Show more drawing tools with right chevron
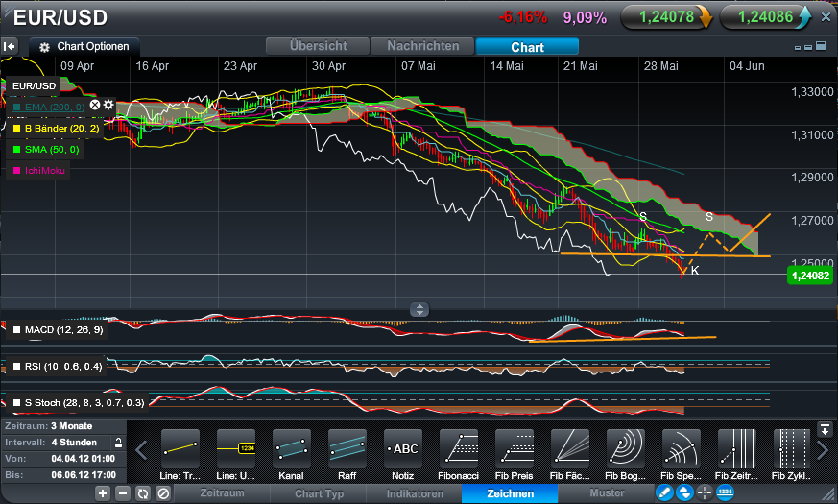The width and height of the screenshot is (838, 504). 823,450
